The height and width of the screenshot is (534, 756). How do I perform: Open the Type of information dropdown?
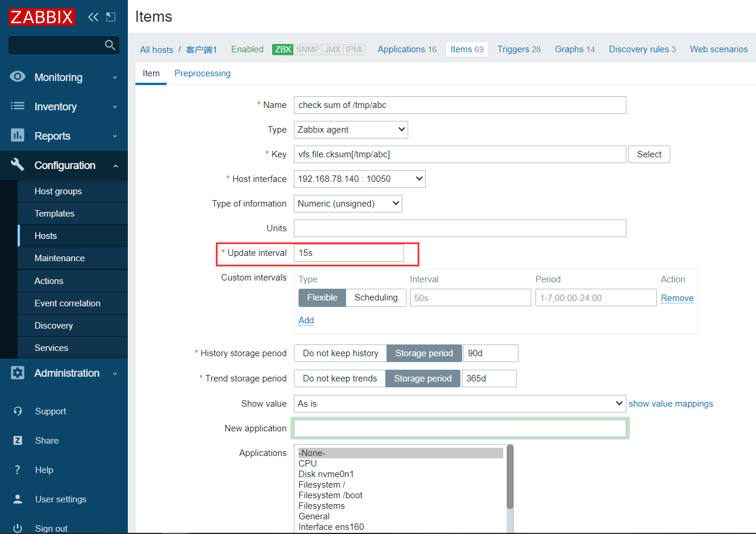[x=348, y=204]
